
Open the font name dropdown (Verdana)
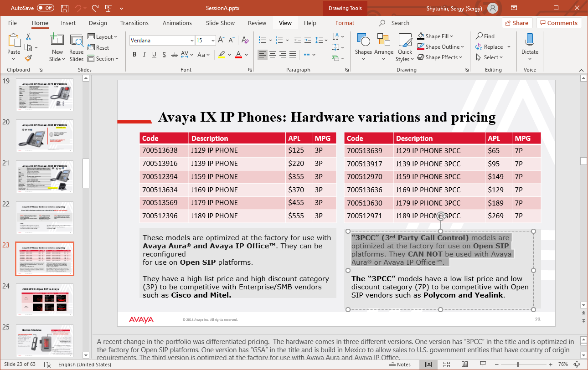192,41
